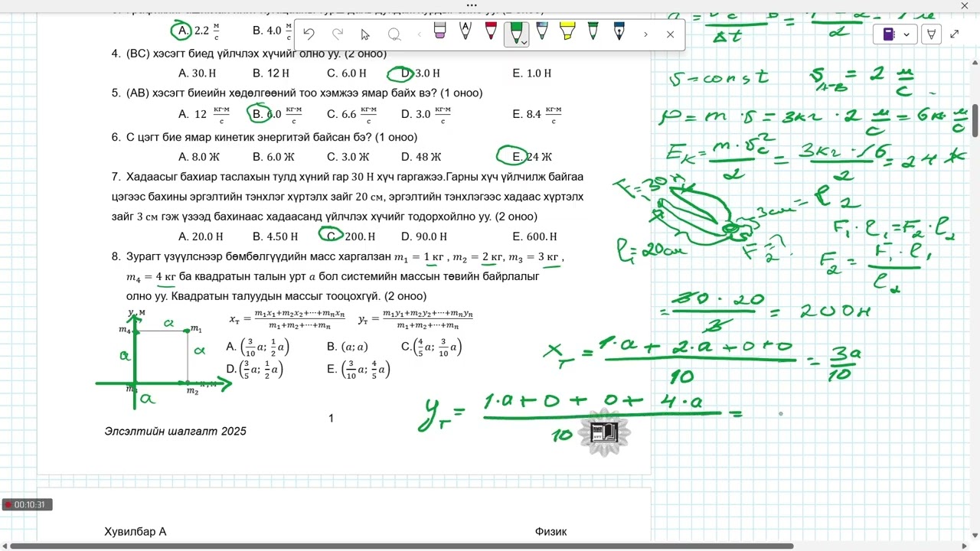The width and height of the screenshot is (980, 551).
Task: Toggle the pen tools button beside notebook
Action: (931, 34)
